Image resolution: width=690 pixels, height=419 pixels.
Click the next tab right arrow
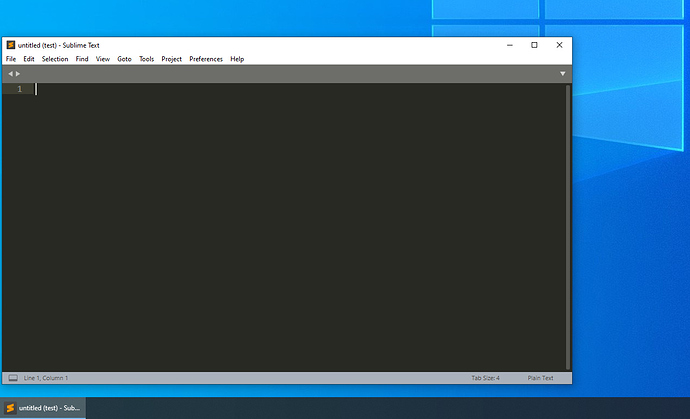point(18,74)
